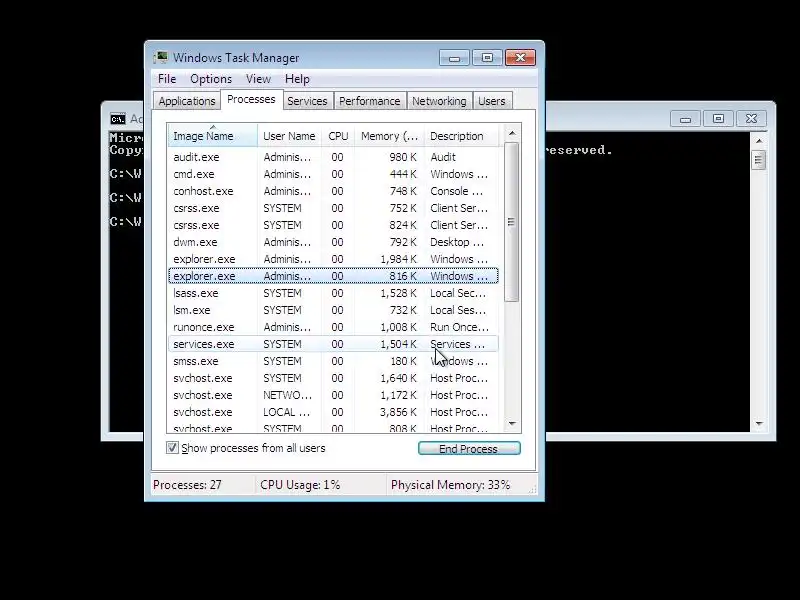Switch to the Users tab
800x600 pixels.
click(492, 101)
